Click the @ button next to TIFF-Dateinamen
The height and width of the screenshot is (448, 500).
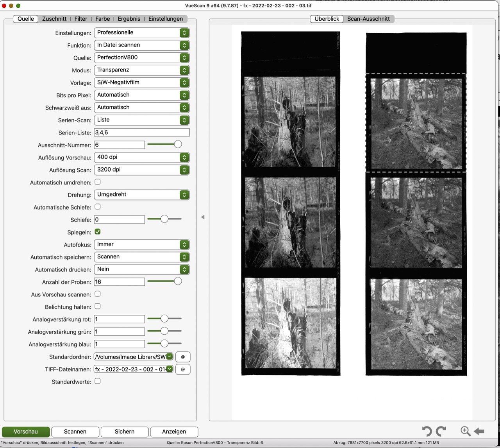[x=183, y=369]
